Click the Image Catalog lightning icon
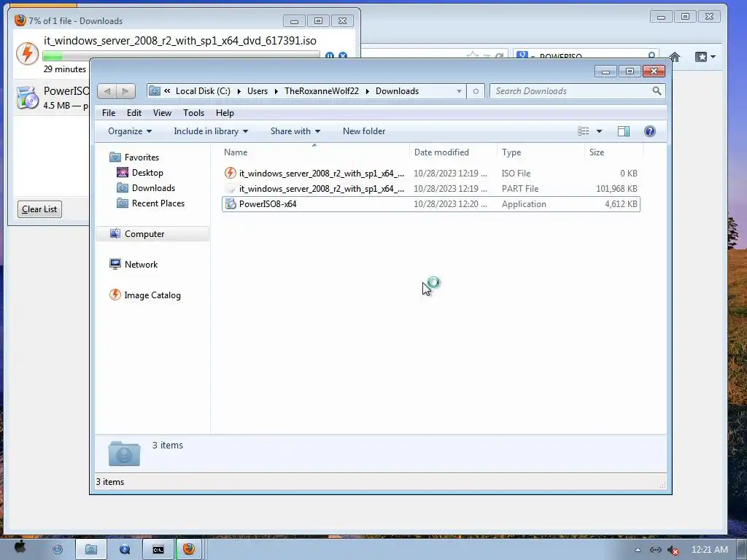Viewport: 747px width, 560px height. [x=115, y=295]
